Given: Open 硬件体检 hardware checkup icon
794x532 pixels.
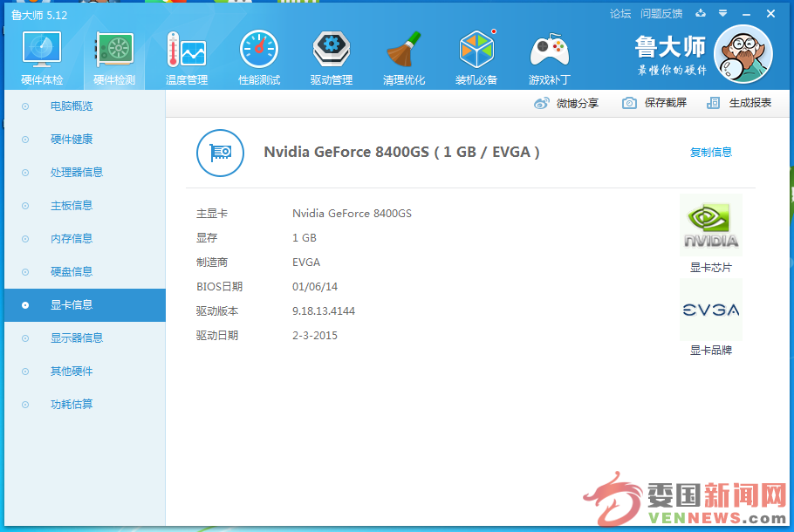Looking at the screenshot, I should click(42, 50).
